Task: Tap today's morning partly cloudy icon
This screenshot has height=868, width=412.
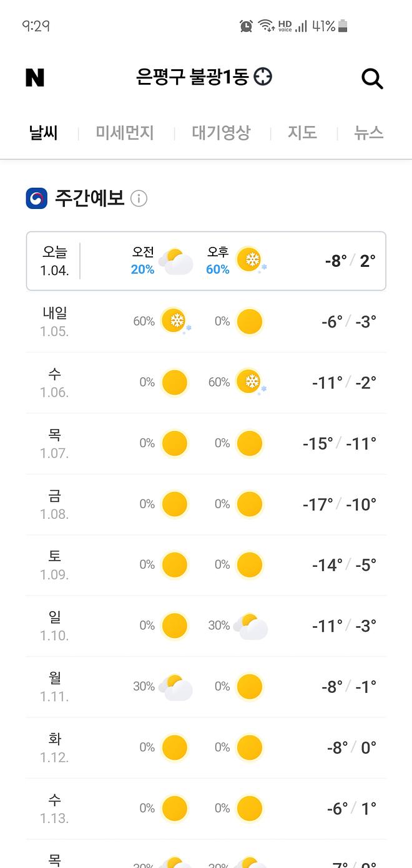Action: pyautogui.click(x=175, y=261)
